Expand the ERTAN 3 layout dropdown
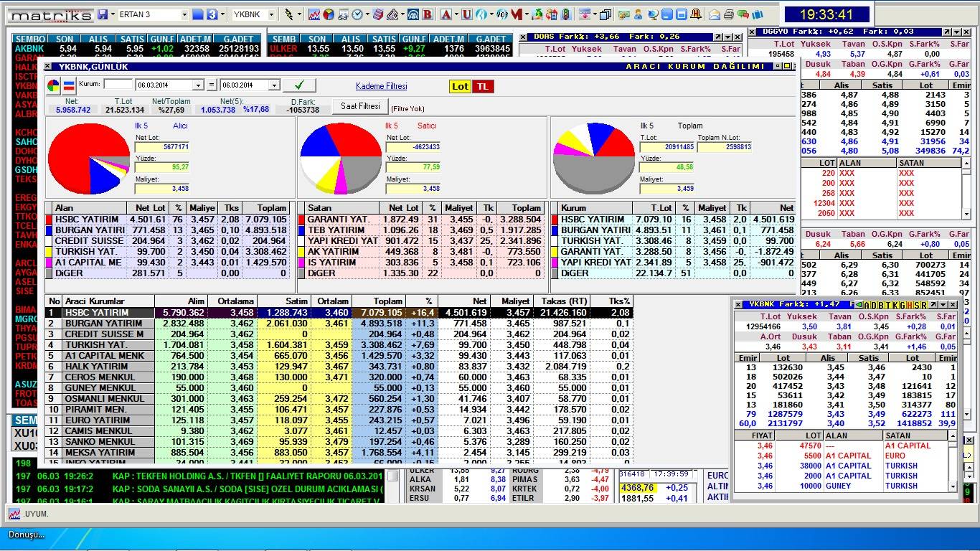The image size is (980, 551). tap(184, 14)
